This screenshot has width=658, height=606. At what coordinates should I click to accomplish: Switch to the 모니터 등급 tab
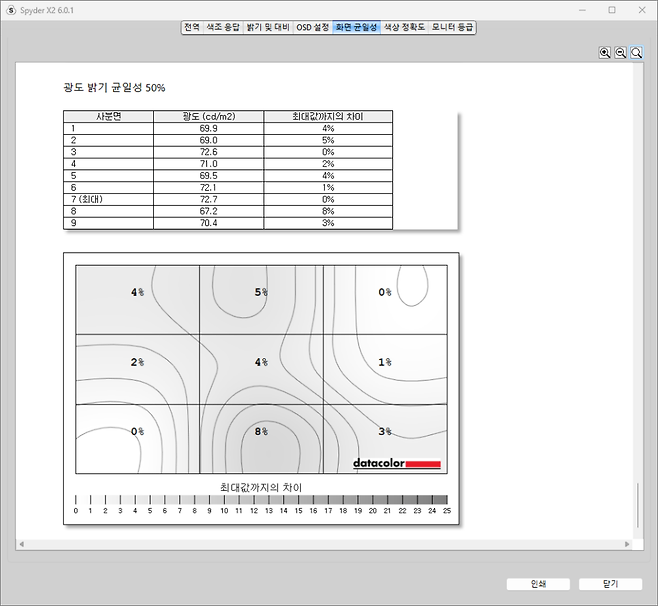pos(453,27)
